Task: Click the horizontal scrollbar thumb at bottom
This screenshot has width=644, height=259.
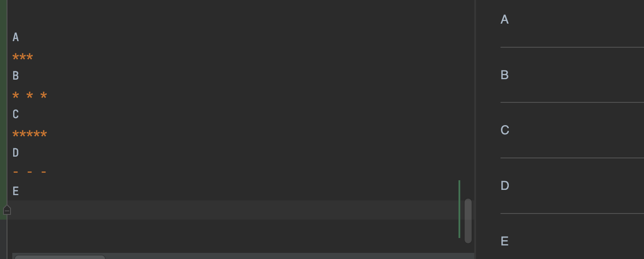Action: point(60,257)
